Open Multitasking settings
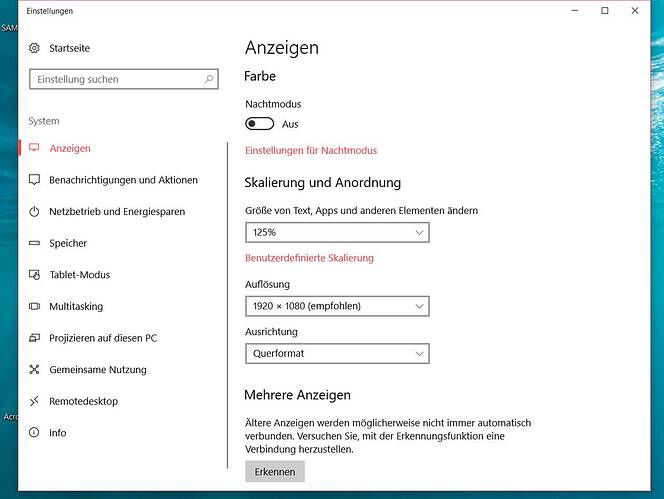Screen dimensions: 664x499 (x=76, y=306)
